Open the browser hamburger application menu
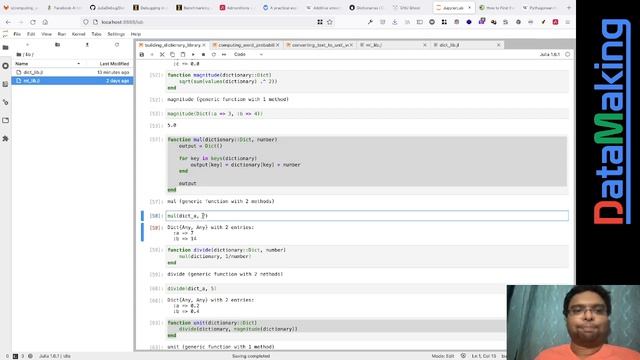This screenshot has width=640, height=360. pos(567,22)
